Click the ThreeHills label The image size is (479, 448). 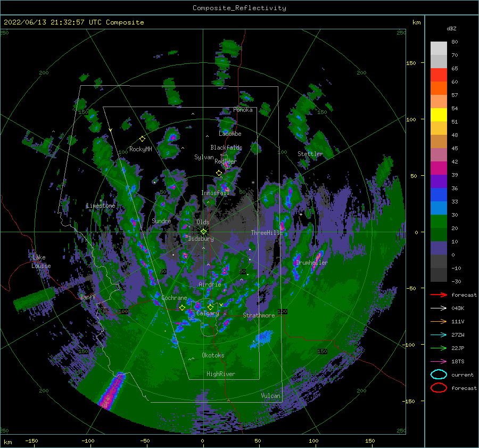267,233
